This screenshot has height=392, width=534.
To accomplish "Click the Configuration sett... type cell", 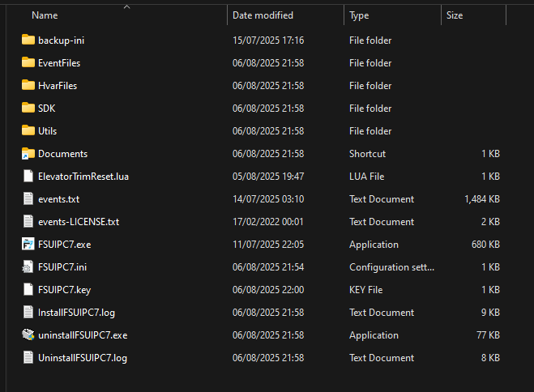I will tap(391, 267).
